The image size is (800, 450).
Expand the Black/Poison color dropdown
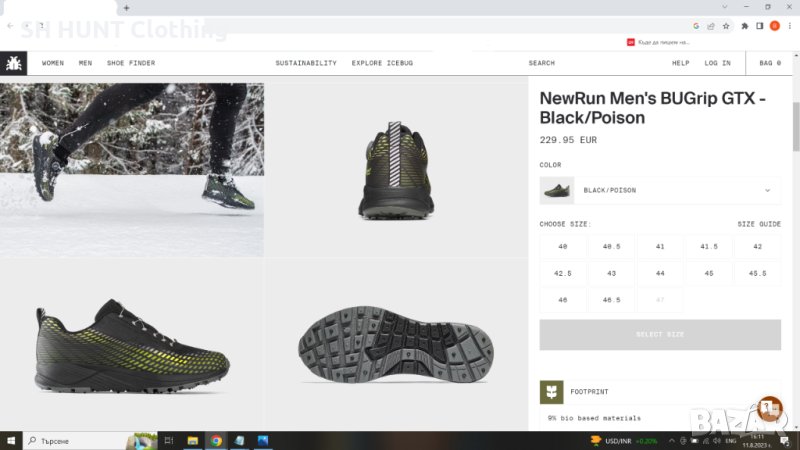click(767, 190)
